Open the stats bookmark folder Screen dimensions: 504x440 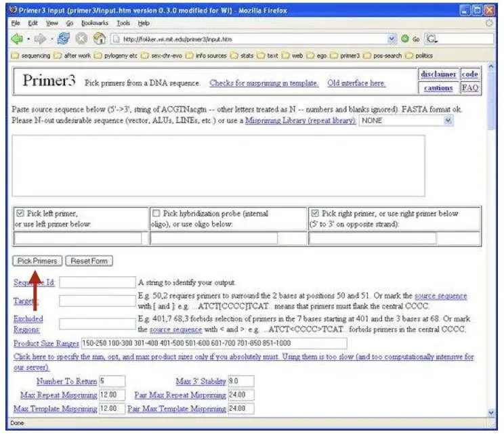(242, 56)
